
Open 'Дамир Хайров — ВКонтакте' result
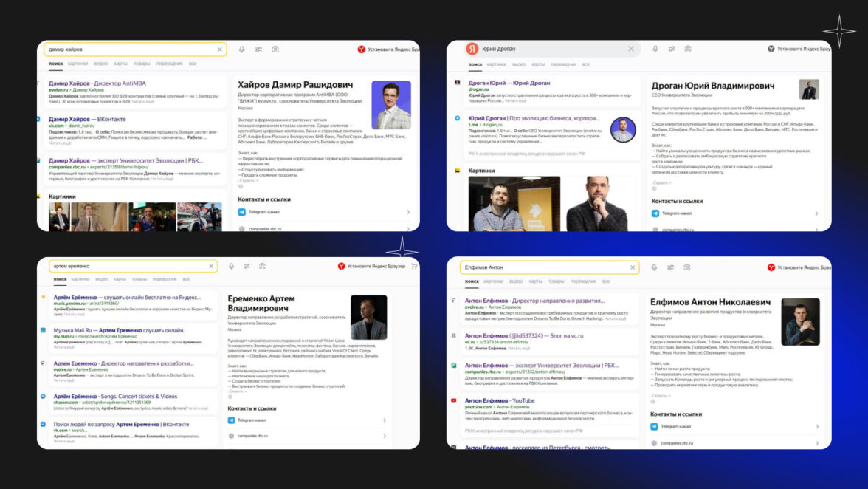click(x=87, y=119)
